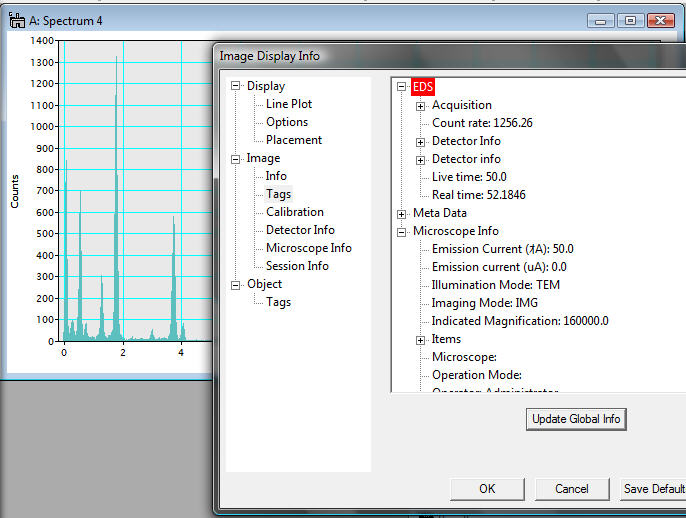Click the tallest spectrum peak near 2
The image size is (686, 518).
click(x=116, y=197)
